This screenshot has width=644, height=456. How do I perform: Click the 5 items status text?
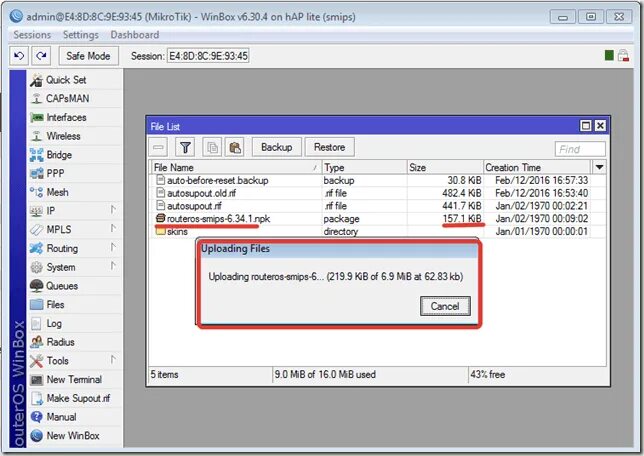tap(164, 375)
